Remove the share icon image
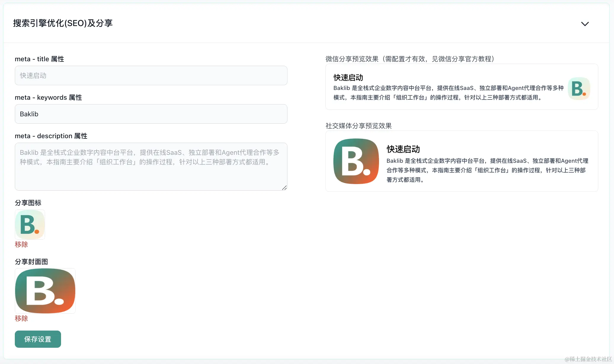 tap(21, 244)
